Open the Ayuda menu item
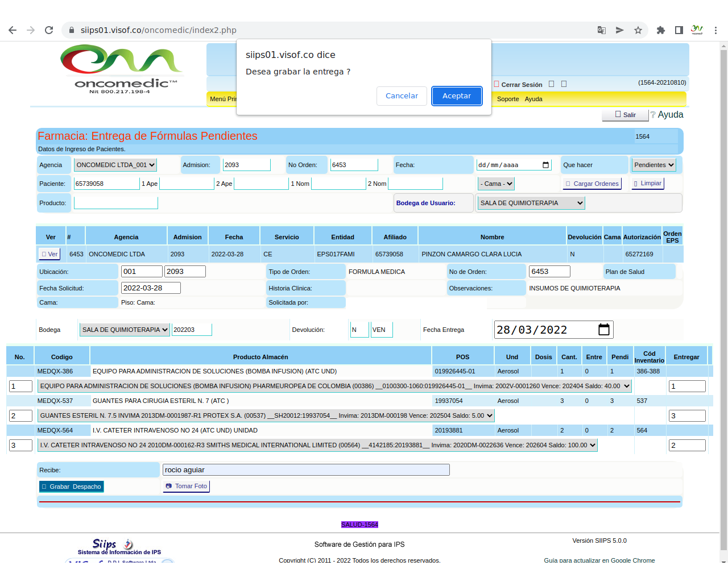 [533, 99]
